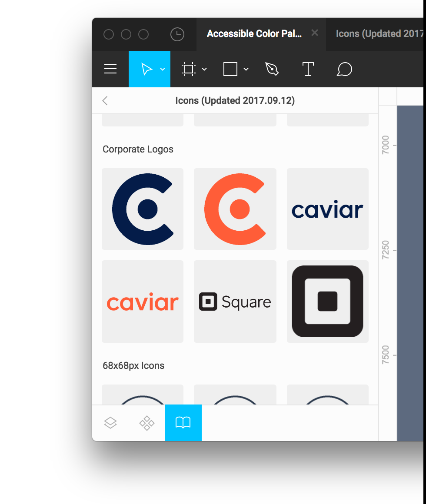Open Move tool options dropdown
Image resolution: width=426 pixels, height=504 pixels.
coord(163,69)
